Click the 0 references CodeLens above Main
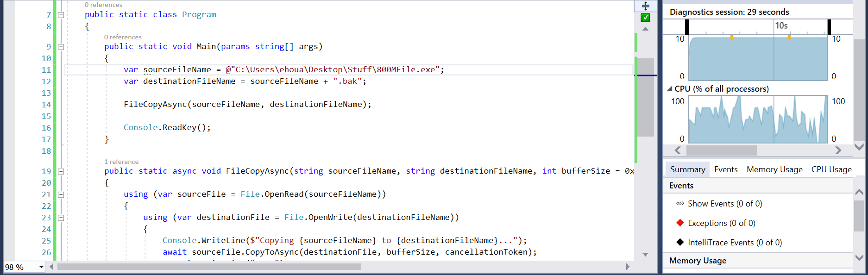Screen dimensions: 868x275 tap(123, 37)
